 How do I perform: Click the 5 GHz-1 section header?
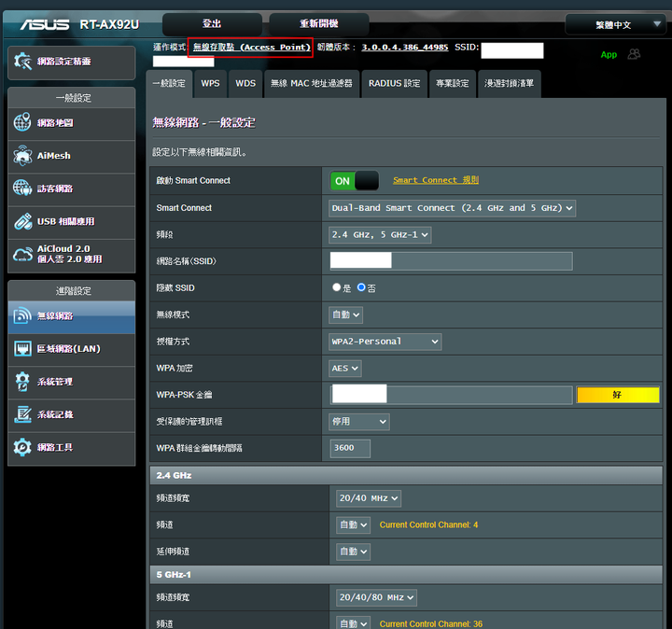(406, 575)
